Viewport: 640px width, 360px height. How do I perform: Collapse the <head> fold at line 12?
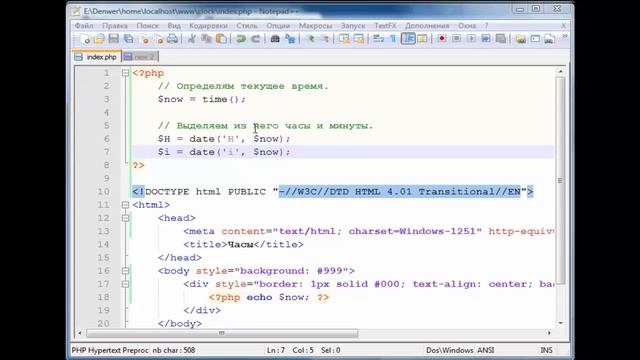[125, 218]
